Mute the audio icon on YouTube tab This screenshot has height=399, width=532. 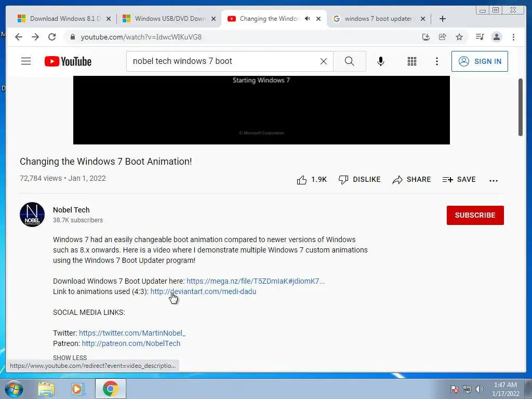[308, 19]
